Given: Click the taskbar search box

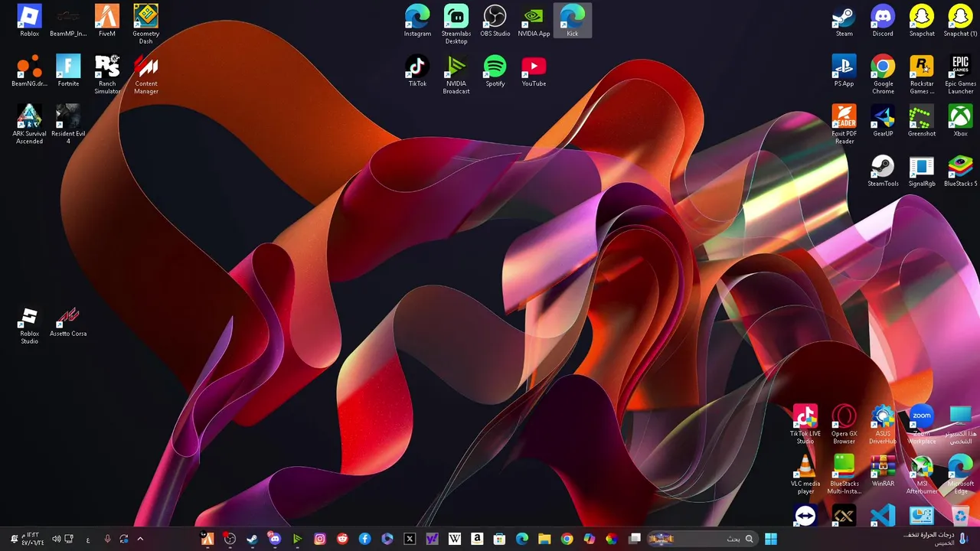Looking at the screenshot, I should coord(703,539).
